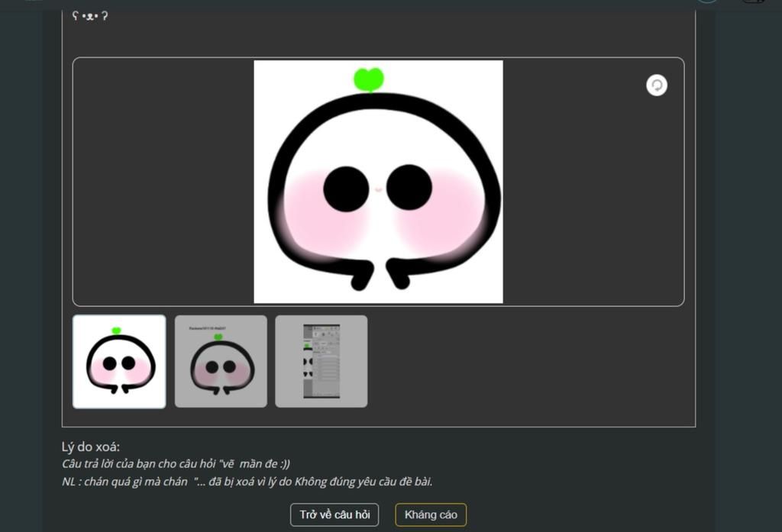
Task: Click the text 'Không đúng yêu cầu đề bài'
Action: click(363, 482)
